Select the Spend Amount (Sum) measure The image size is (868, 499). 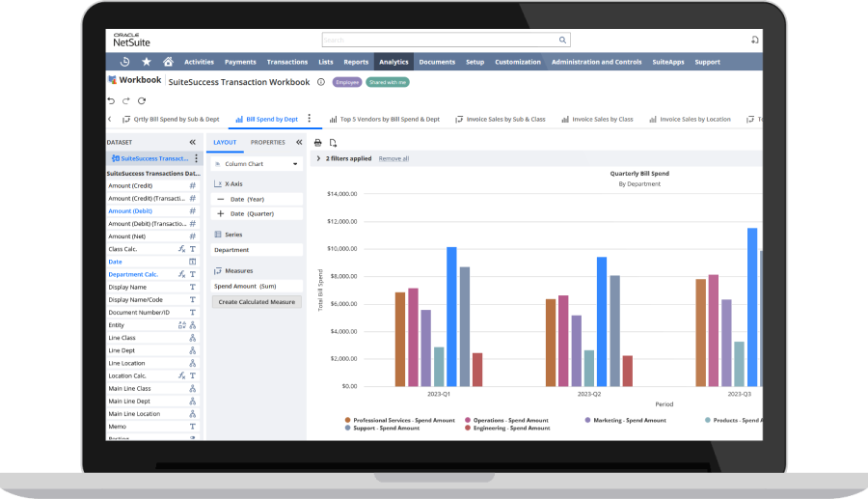(x=257, y=287)
